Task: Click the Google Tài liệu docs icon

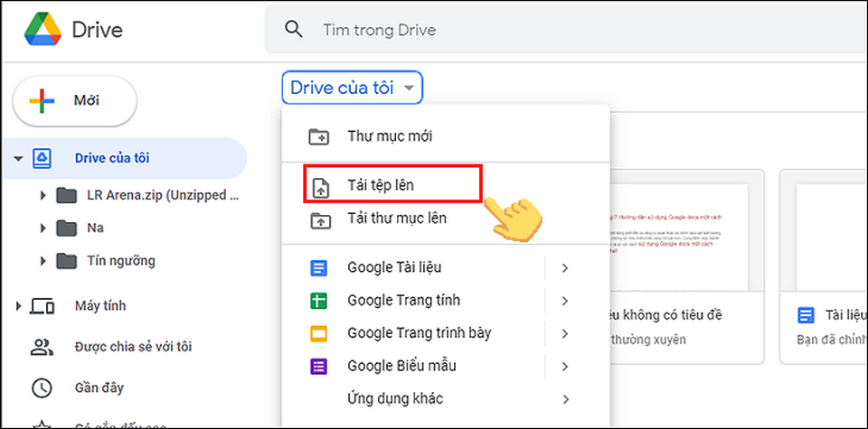Action: (x=318, y=268)
